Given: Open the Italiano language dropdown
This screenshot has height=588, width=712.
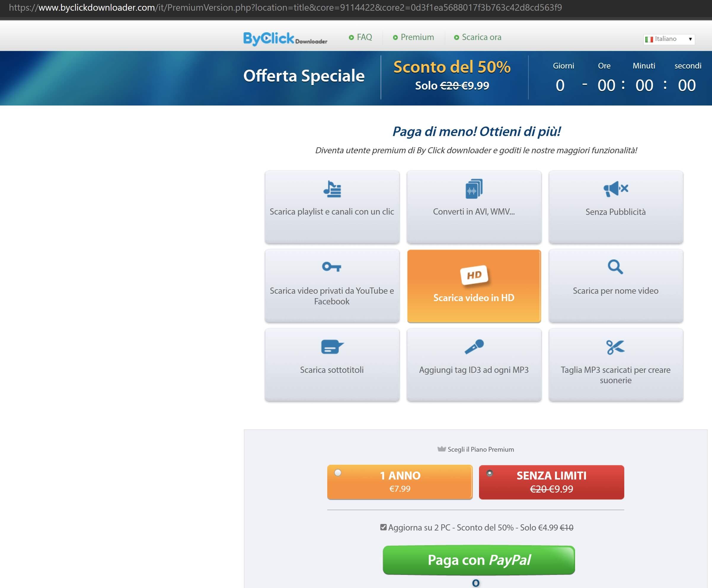Looking at the screenshot, I should [669, 39].
